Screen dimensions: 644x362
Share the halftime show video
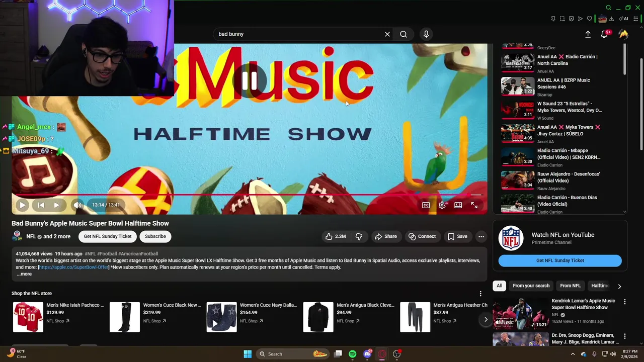point(385,236)
